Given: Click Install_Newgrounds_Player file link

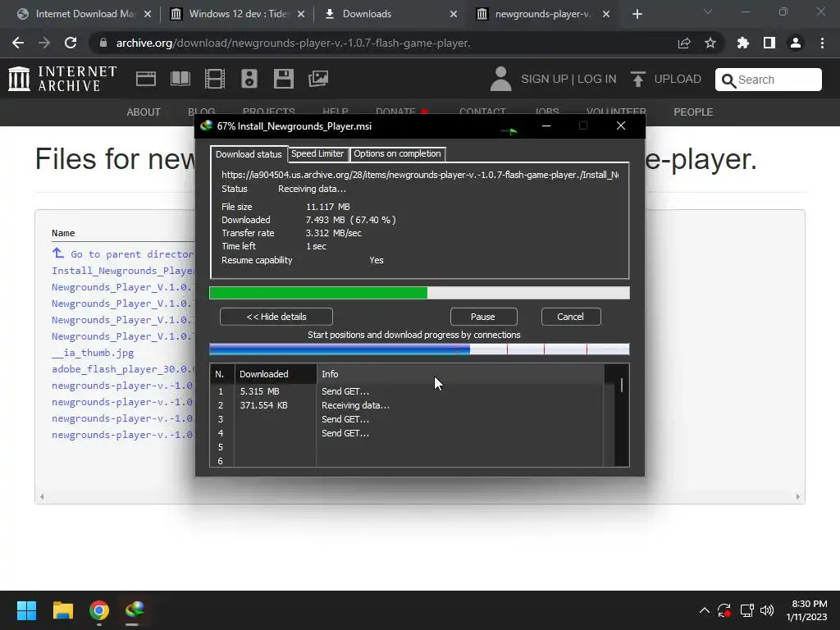Looking at the screenshot, I should [123, 271].
